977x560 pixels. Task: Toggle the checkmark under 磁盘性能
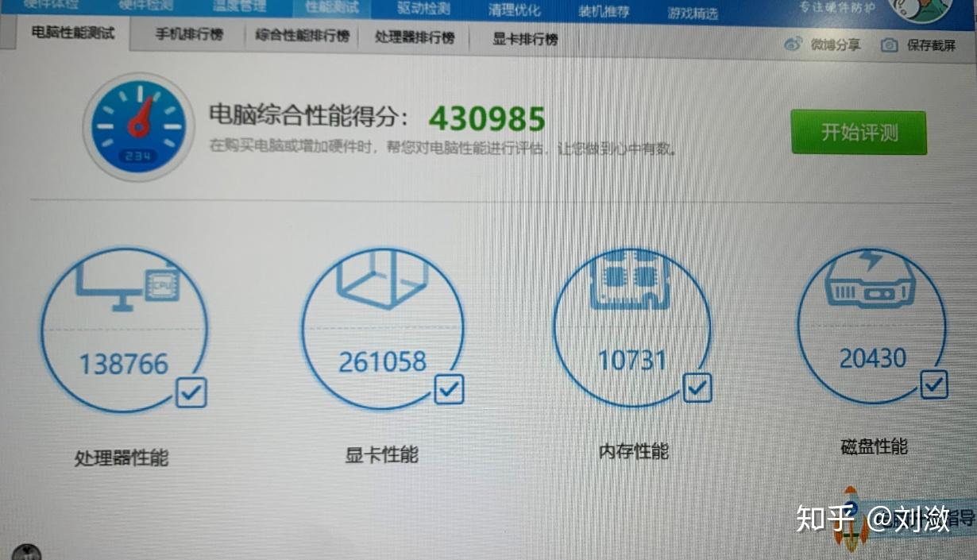click(934, 385)
